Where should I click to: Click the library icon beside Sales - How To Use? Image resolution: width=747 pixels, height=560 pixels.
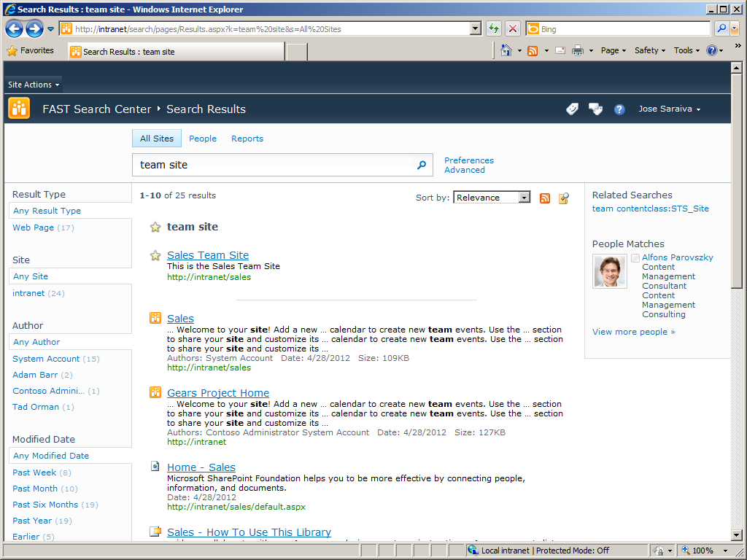[x=155, y=531]
